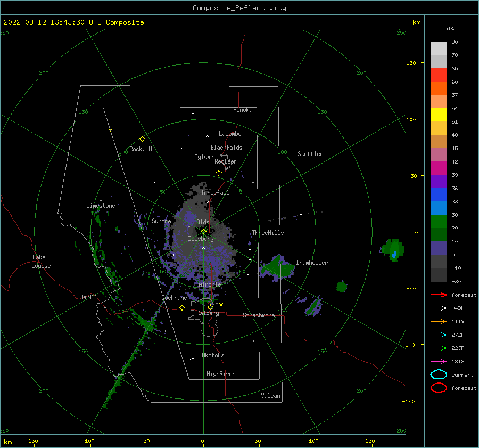
Task: Select the 51 dBZ yellow color swatch
Action: (x=439, y=115)
